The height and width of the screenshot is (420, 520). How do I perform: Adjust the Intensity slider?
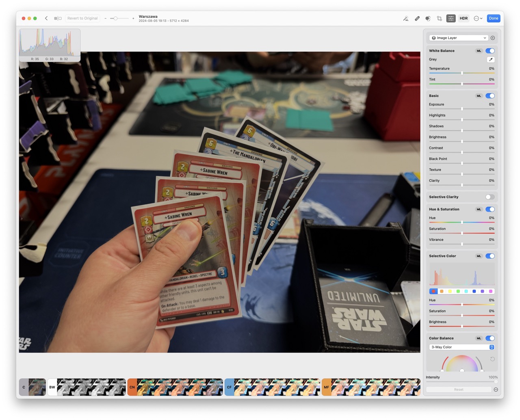tap(462, 382)
